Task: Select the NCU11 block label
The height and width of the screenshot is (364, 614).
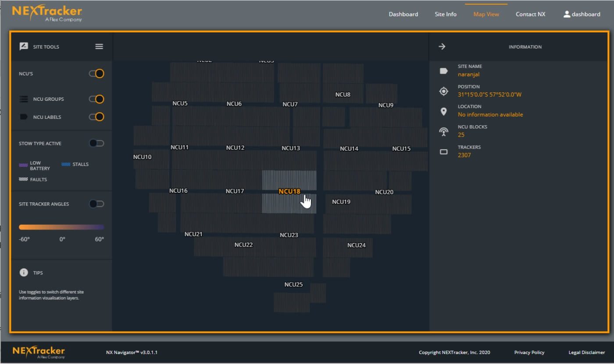Action: point(179,147)
